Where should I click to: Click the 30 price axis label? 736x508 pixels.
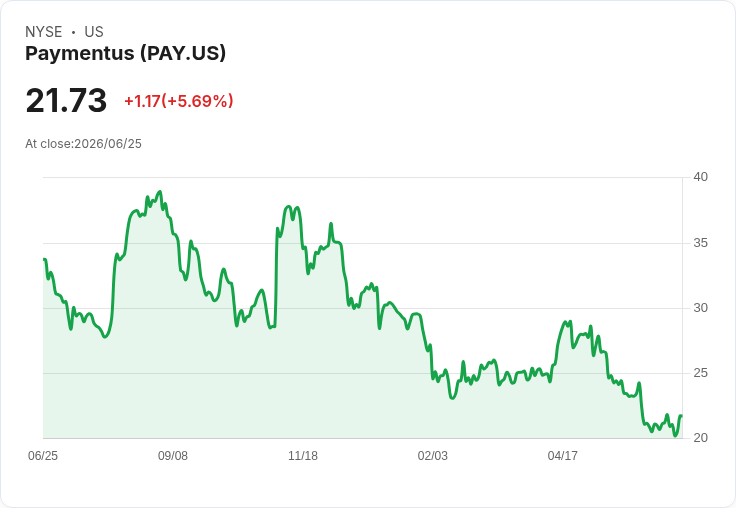(x=701, y=308)
